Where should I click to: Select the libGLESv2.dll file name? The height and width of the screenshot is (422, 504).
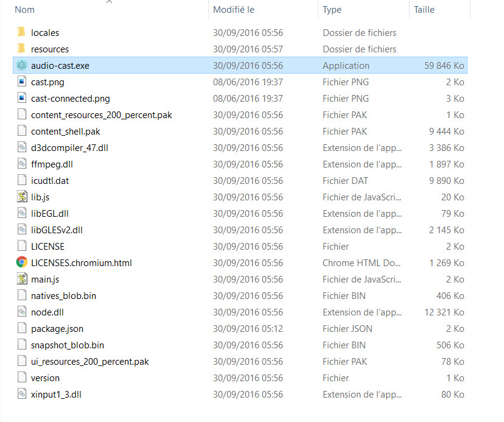point(57,230)
